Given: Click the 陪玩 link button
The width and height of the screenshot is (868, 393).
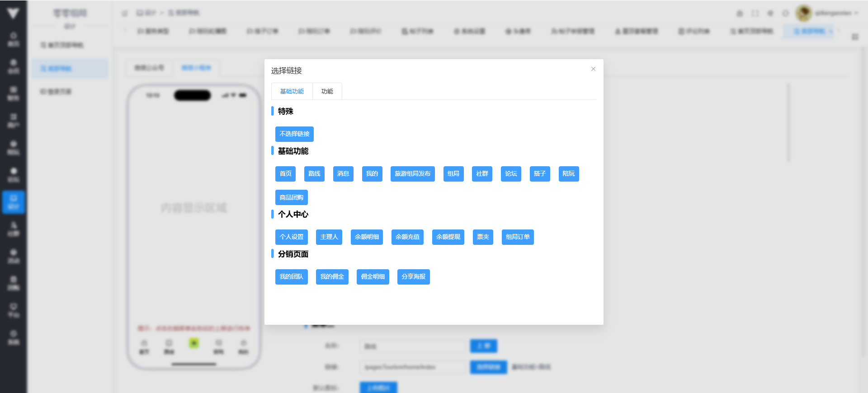Looking at the screenshot, I should (x=569, y=174).
